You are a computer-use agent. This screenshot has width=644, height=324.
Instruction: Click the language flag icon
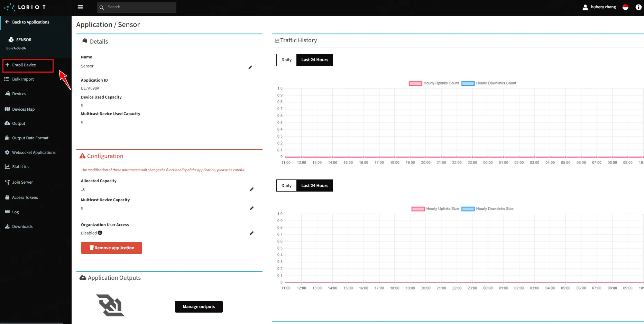pos(625,7)
